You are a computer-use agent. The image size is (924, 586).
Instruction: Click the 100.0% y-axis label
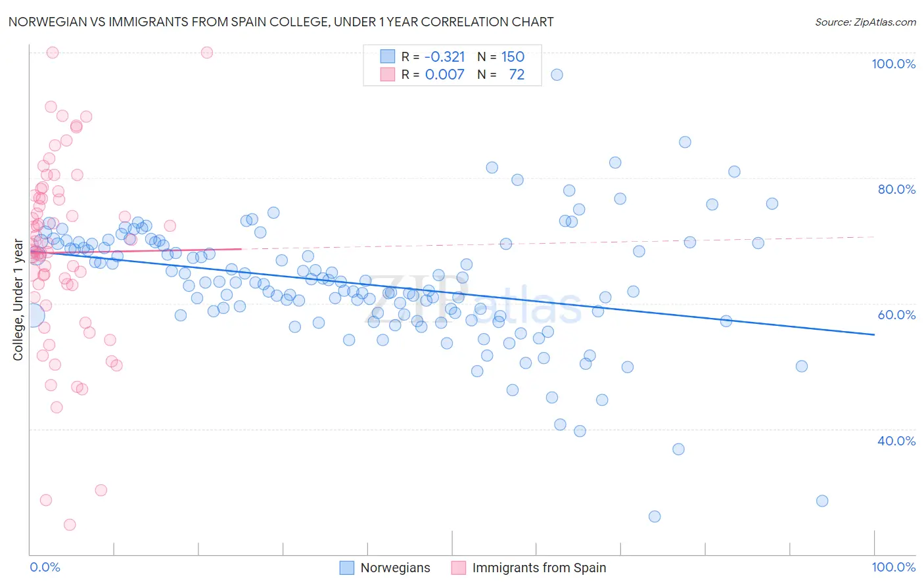(x=893, y=64)
